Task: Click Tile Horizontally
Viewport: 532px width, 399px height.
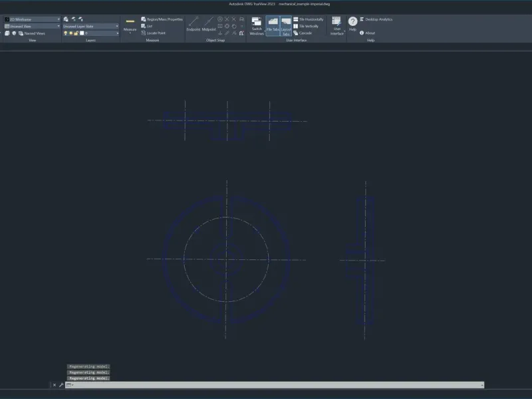Action: tap(308, 19)
